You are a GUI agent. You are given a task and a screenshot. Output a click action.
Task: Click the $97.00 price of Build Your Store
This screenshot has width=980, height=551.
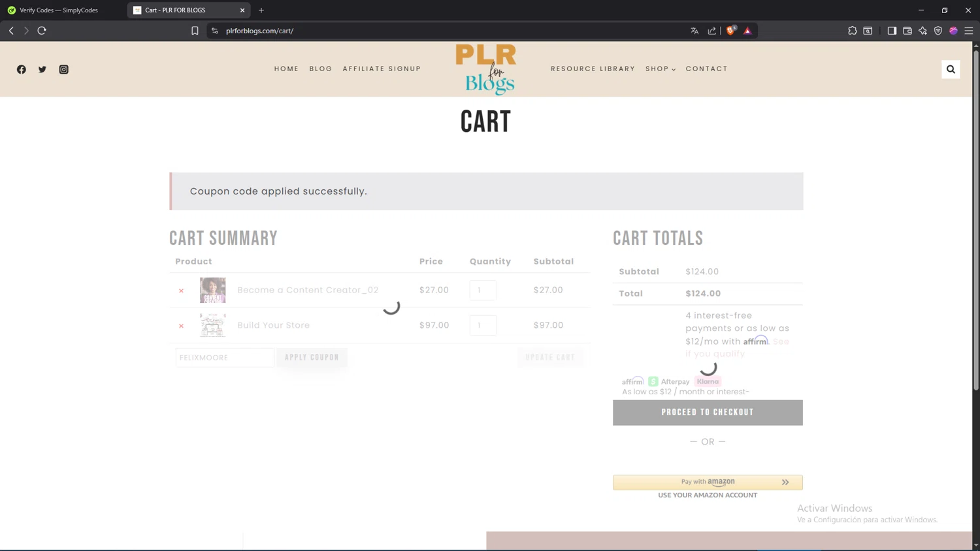(x=434, y=325)
